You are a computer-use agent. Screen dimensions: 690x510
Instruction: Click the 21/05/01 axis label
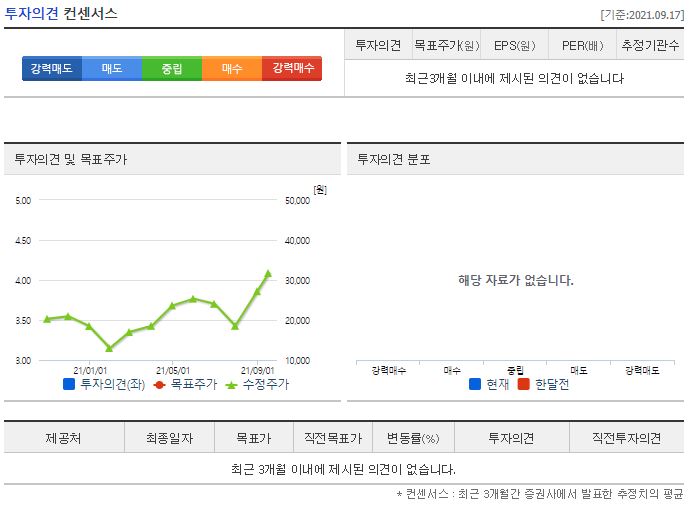tap(173, 371)
